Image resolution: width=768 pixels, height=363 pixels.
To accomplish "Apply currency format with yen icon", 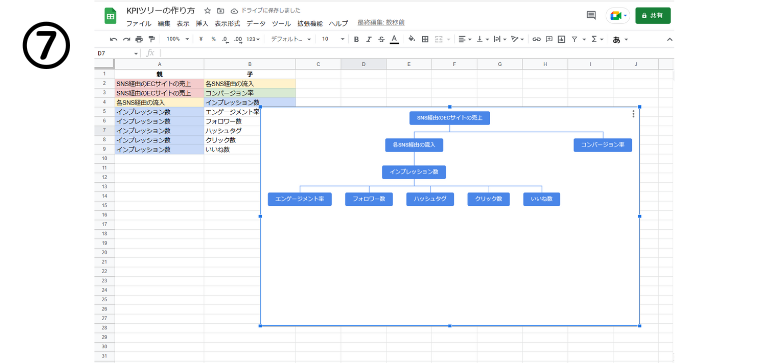I will coord(201,39).
